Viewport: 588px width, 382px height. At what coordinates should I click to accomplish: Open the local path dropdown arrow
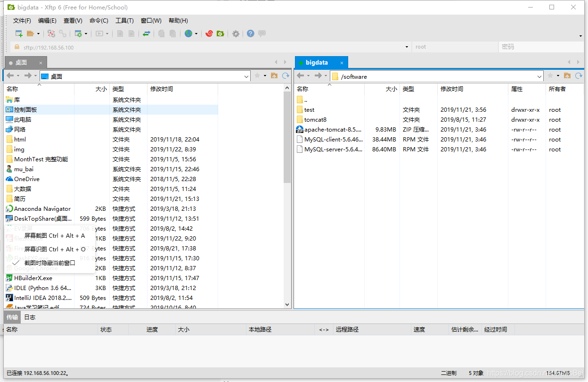246,76
